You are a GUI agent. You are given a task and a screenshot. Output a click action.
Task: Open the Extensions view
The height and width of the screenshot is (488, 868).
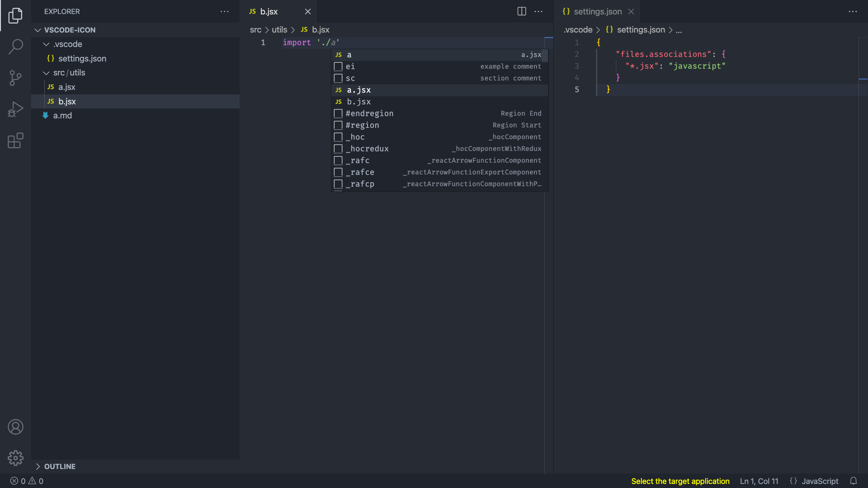coord(15,141)
